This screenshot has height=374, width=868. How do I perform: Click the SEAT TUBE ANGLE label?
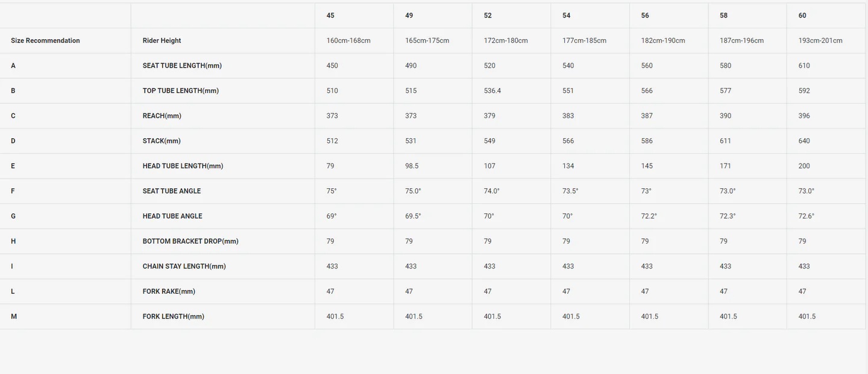click(172, 191)
